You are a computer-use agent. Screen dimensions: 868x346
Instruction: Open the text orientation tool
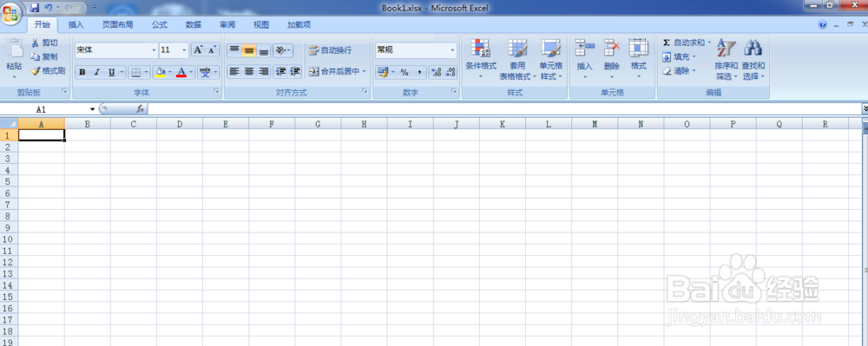tap(283, 50)
